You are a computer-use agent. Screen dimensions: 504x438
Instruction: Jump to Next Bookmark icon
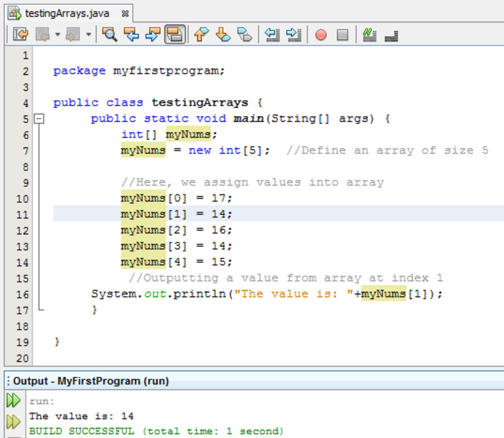[x=223, y=34]
